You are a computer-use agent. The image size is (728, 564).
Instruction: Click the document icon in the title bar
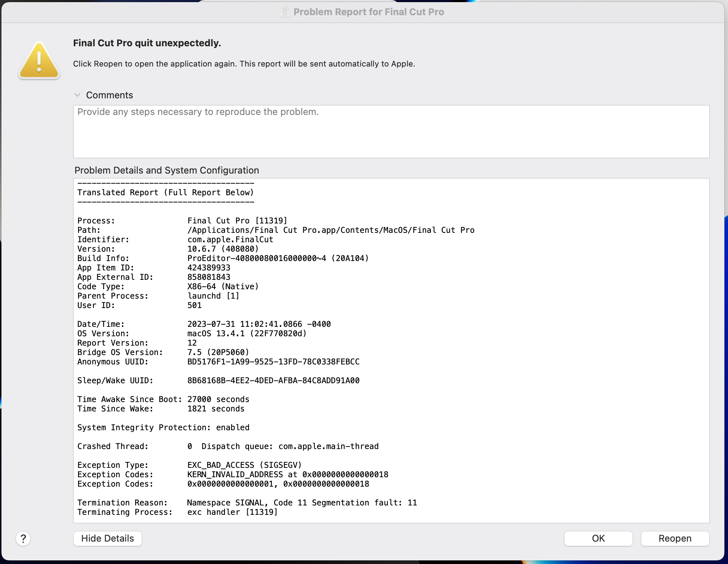click(285, 11)
